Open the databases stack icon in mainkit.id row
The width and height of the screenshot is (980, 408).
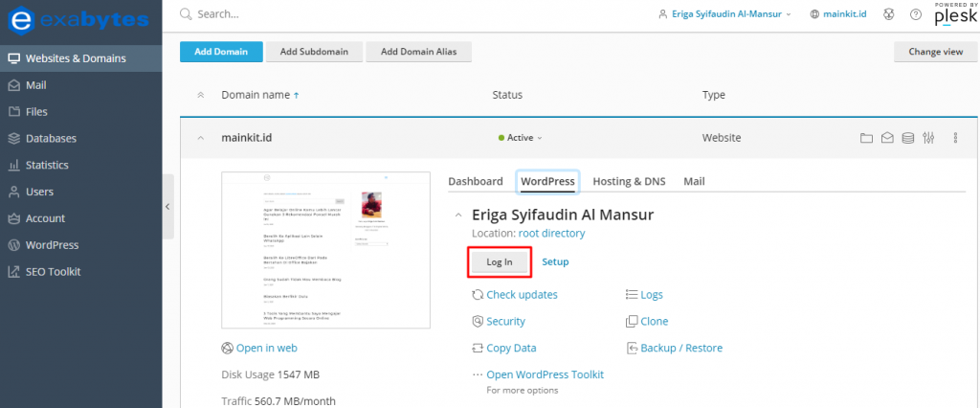click(907, 138)
